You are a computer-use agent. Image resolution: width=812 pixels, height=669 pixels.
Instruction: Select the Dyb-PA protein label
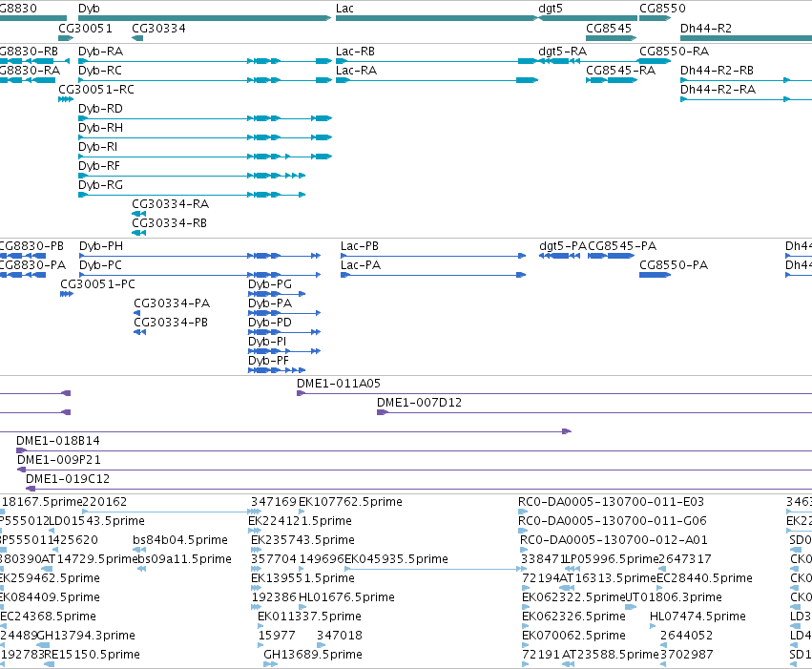click(x=270, y=303)
